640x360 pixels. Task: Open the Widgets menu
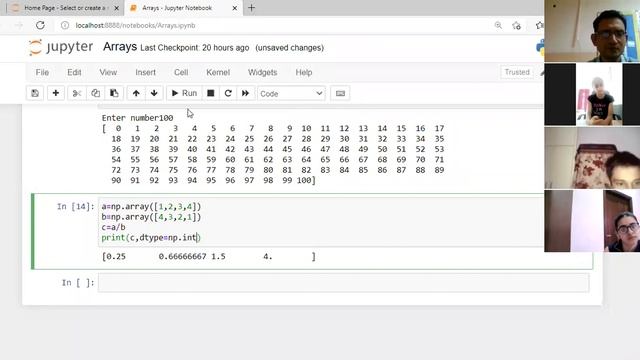pyautogui.click(x=262, y=72)
